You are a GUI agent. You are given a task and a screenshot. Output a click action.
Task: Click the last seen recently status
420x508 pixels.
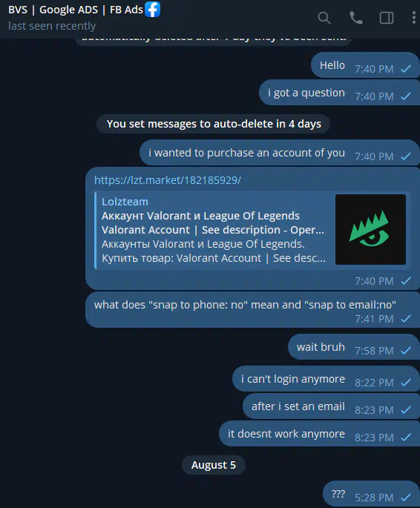point(52,26)
